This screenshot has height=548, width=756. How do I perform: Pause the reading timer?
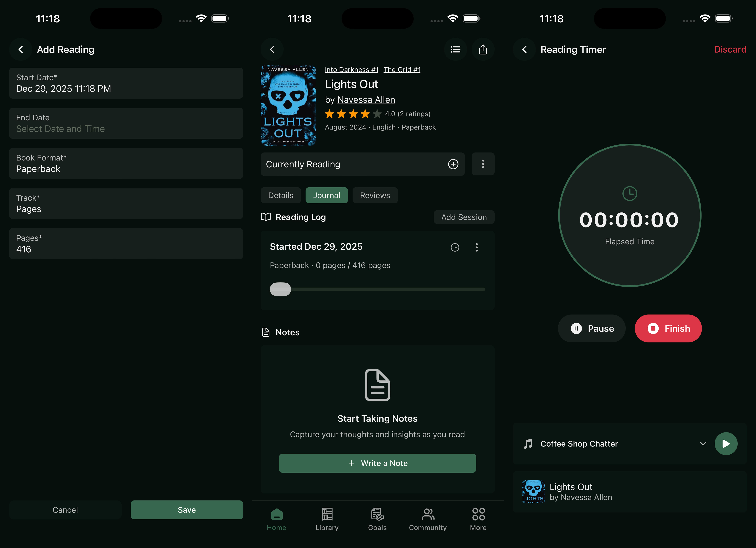tap(592, 328)
